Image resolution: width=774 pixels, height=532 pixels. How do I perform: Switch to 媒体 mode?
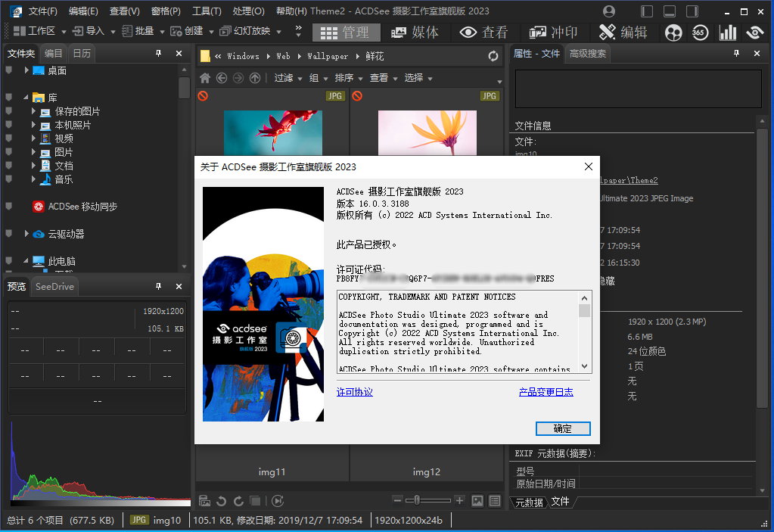[415, 33]
